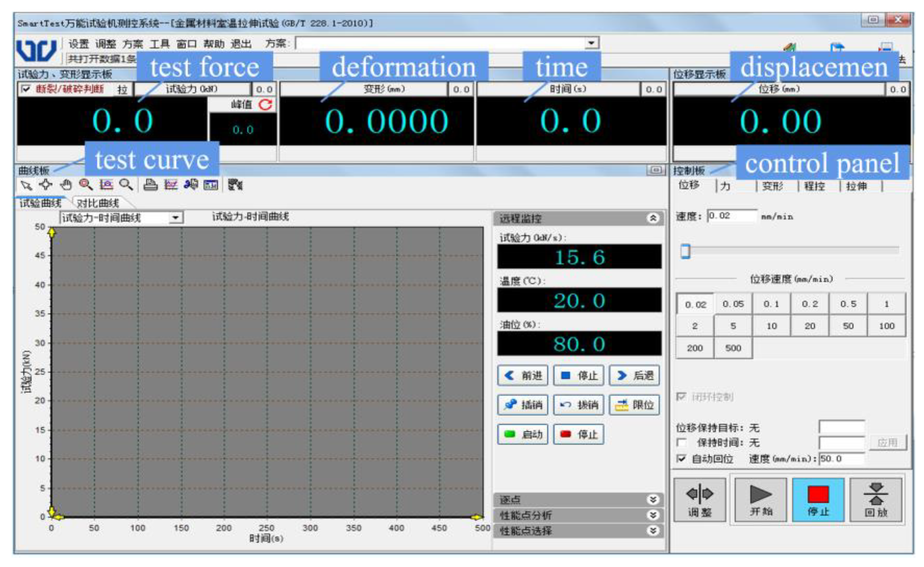The width and height of the screenshot is (924, 567).
Task: Click the peak value red reset arrow
Action: (266, 105)
